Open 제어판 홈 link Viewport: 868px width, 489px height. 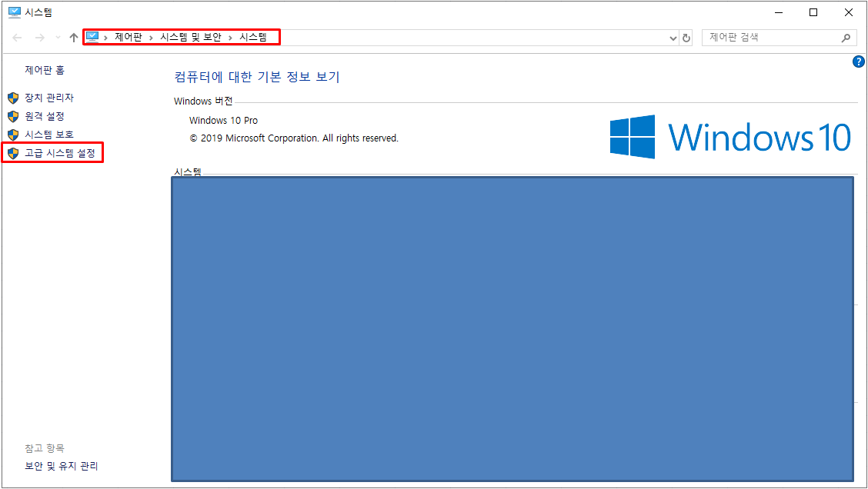coord(45,70)
